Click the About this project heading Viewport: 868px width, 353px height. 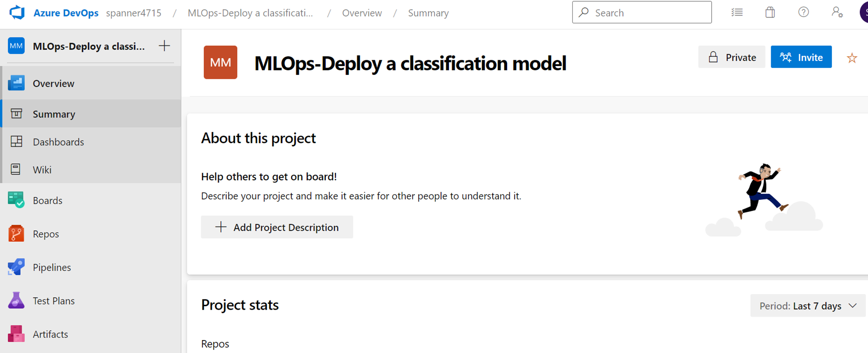[258, 138]
